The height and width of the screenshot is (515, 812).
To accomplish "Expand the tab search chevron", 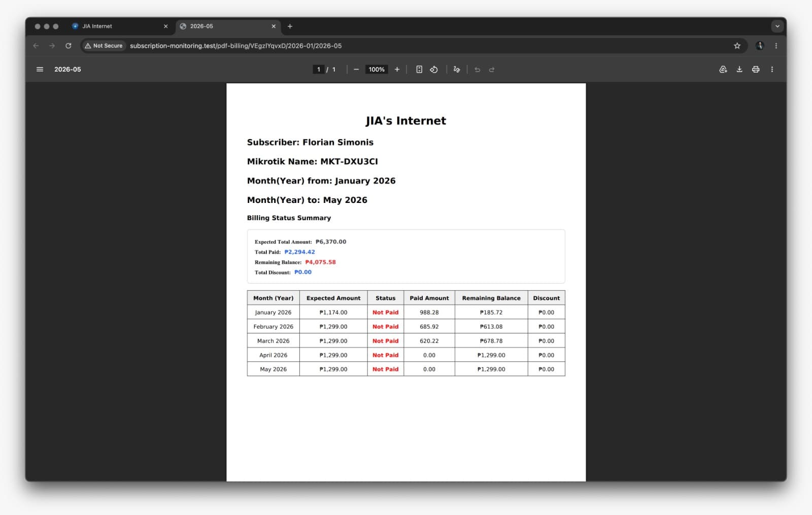I will pos(777,26).
